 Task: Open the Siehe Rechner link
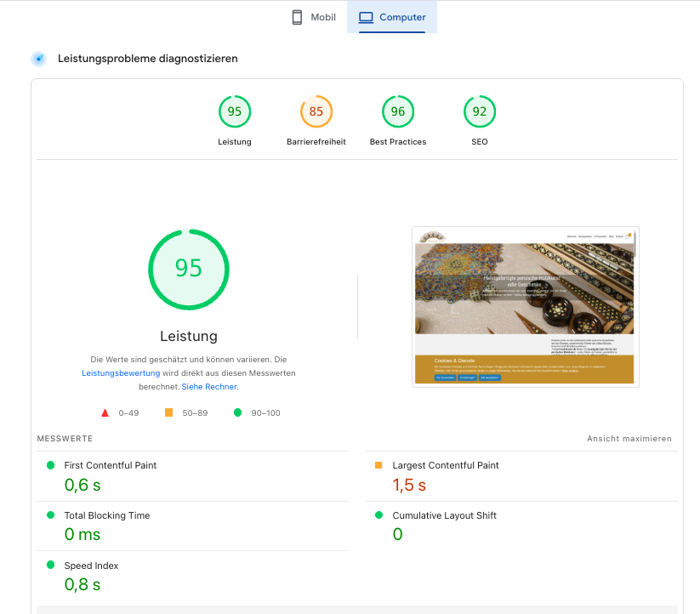point(209,386)
